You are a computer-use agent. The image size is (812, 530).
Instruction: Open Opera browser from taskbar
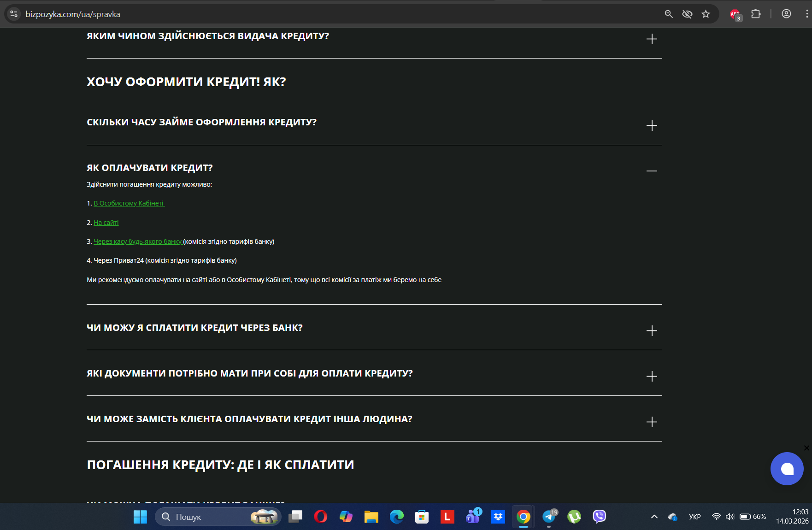pos(321,517)
